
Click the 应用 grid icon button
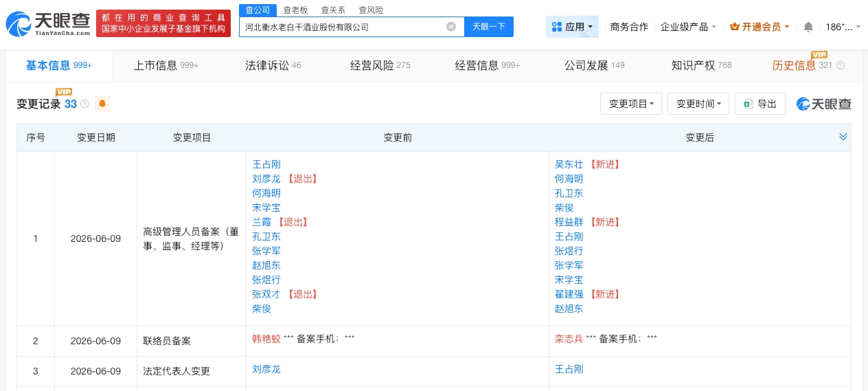pos(572,27)
